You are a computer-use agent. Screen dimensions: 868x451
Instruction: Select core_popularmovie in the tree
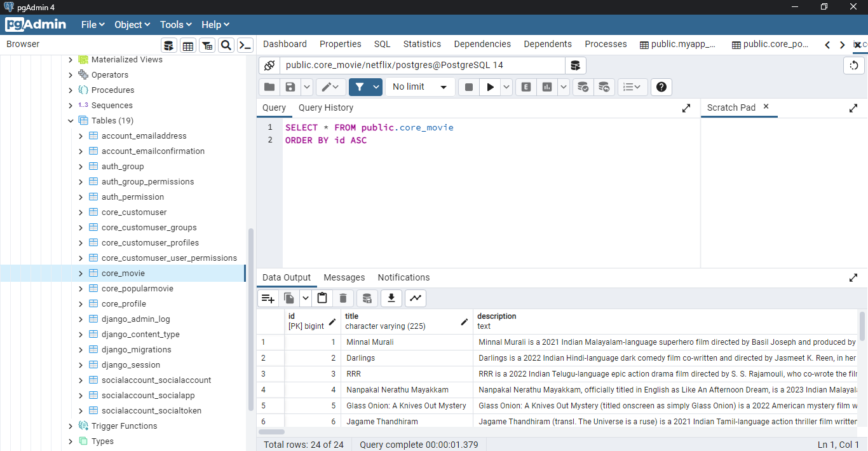click(137, 289)
